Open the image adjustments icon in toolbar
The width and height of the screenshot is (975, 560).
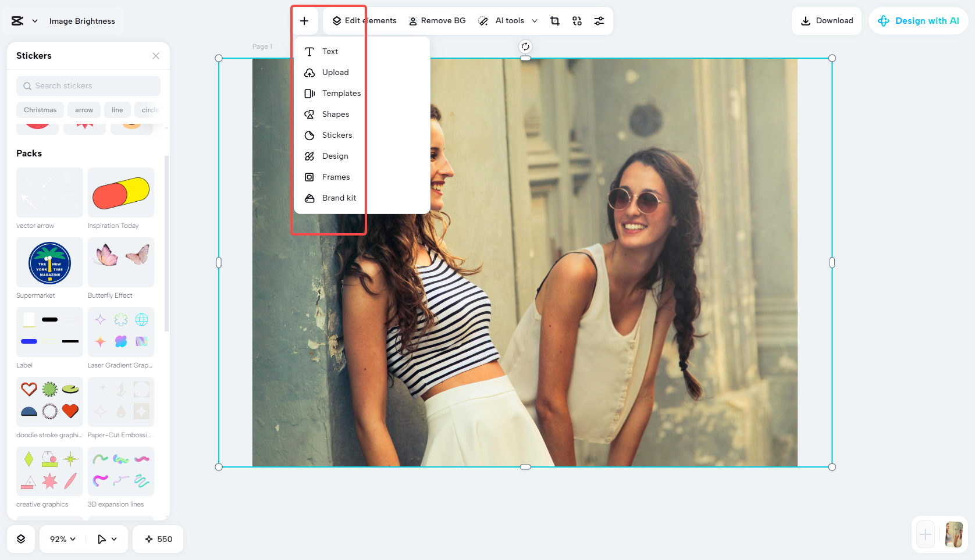[599, 20]
